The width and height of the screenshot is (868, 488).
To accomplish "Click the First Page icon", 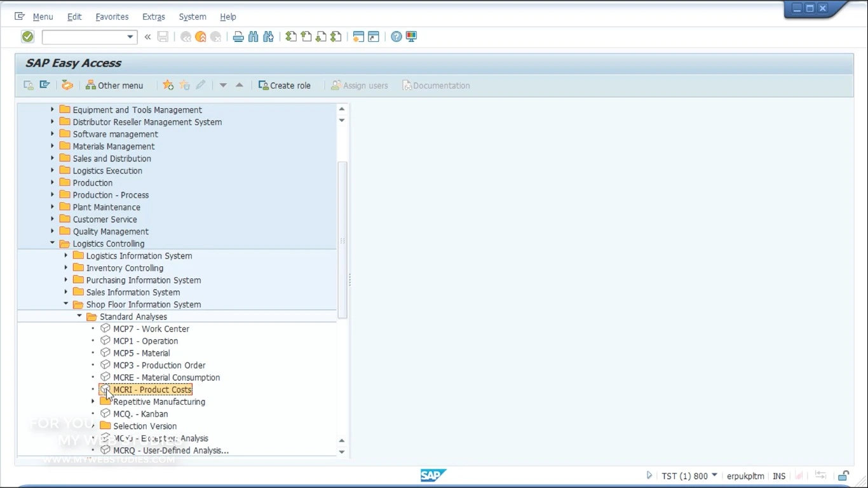I will 291,37.
